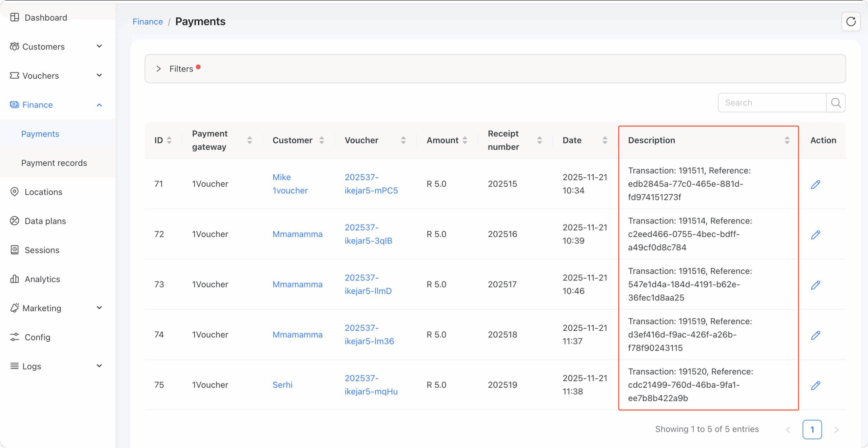Expand the Logs menu
The image size is (868, 448).
point(99,366)
